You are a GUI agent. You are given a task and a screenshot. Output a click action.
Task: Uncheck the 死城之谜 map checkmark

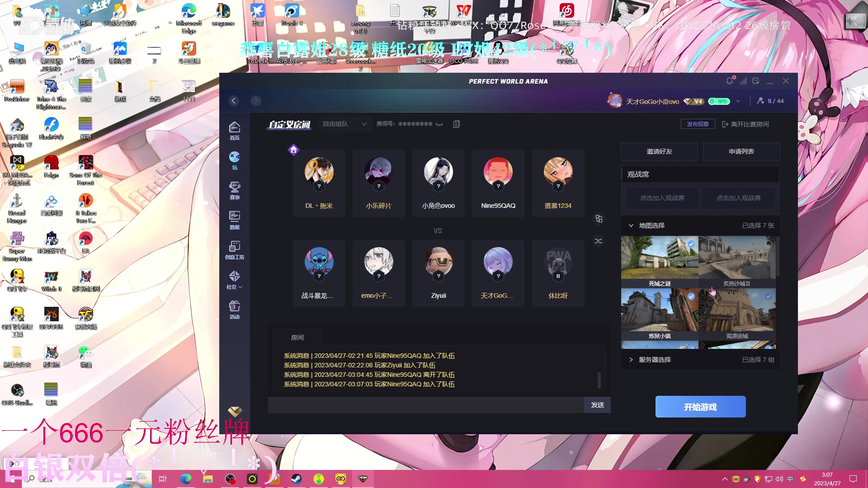691,244
